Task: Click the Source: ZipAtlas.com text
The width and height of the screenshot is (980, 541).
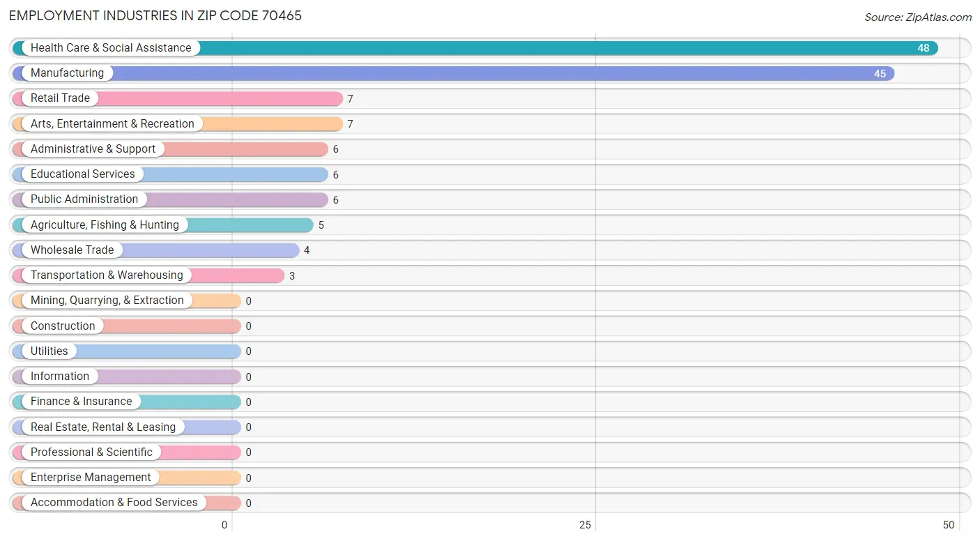Action: (x=918, y=17)
